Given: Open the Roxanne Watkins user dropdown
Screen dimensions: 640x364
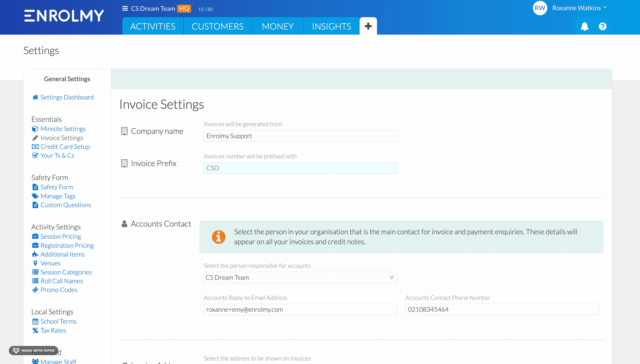Looking at the screenshot, I should point(579,8).
